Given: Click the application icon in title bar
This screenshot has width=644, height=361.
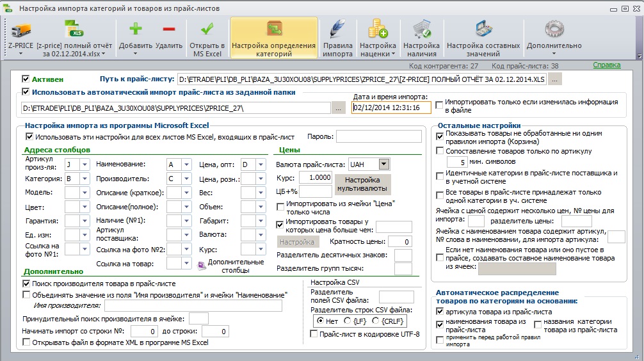Looking at the screenshot, I should pos(8,8).
